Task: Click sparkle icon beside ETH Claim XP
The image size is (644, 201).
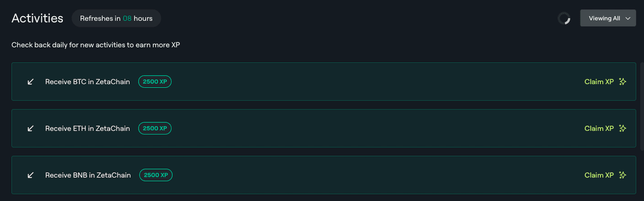Action: pos(623,129)
